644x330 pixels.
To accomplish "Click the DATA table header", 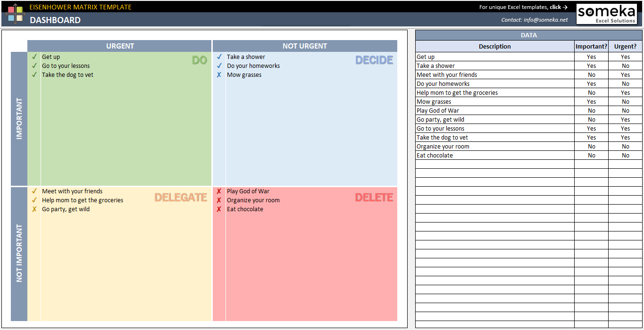I will 528,35.
